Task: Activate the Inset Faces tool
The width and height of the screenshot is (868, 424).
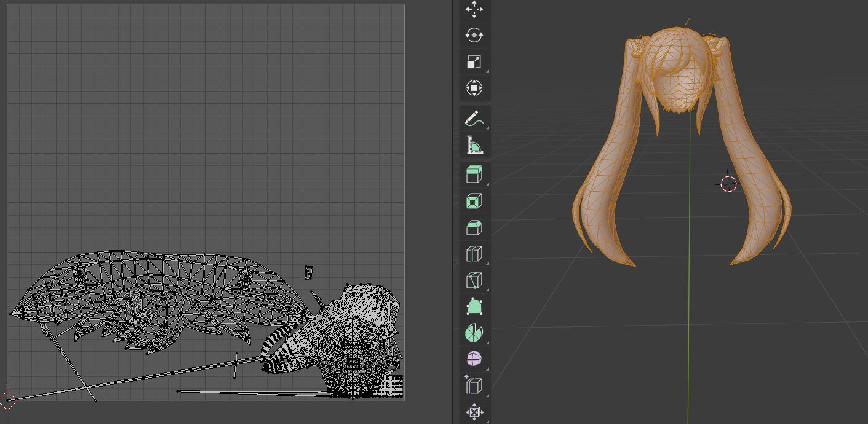Action: 474,201
